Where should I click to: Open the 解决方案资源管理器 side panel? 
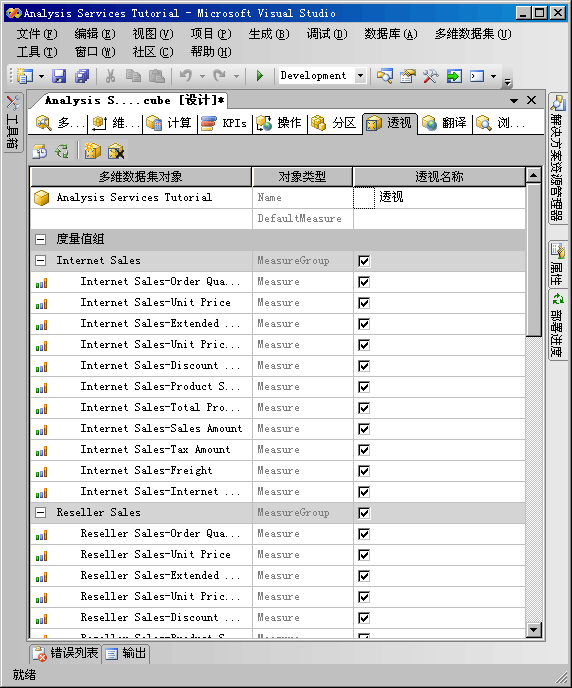click(x=558, y=158)
